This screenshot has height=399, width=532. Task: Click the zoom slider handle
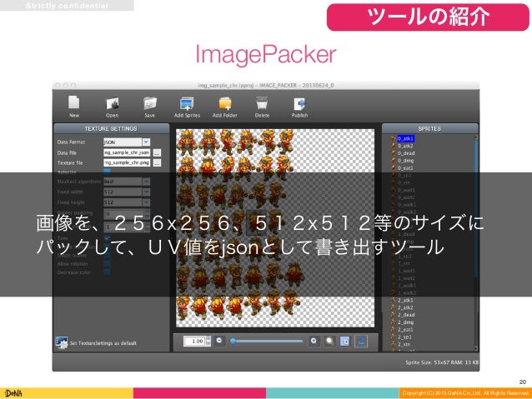(233, 341)
